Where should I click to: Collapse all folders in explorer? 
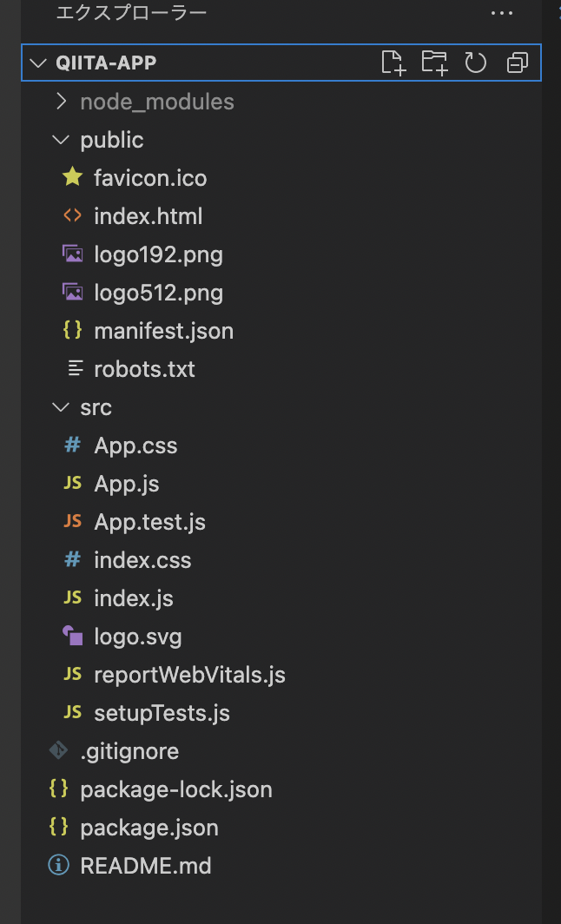(517, 63)
